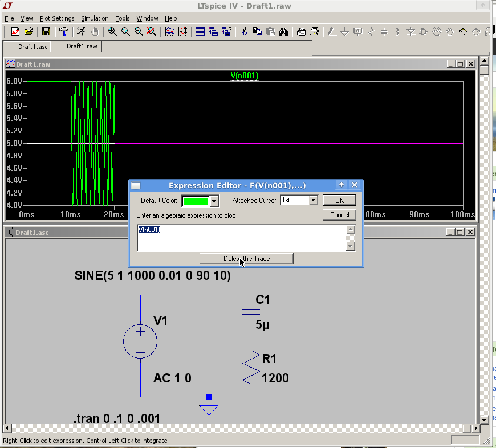This screenshot has height=448, width=496.
Task: Open the Simulation menu
Action: point(95,18)
